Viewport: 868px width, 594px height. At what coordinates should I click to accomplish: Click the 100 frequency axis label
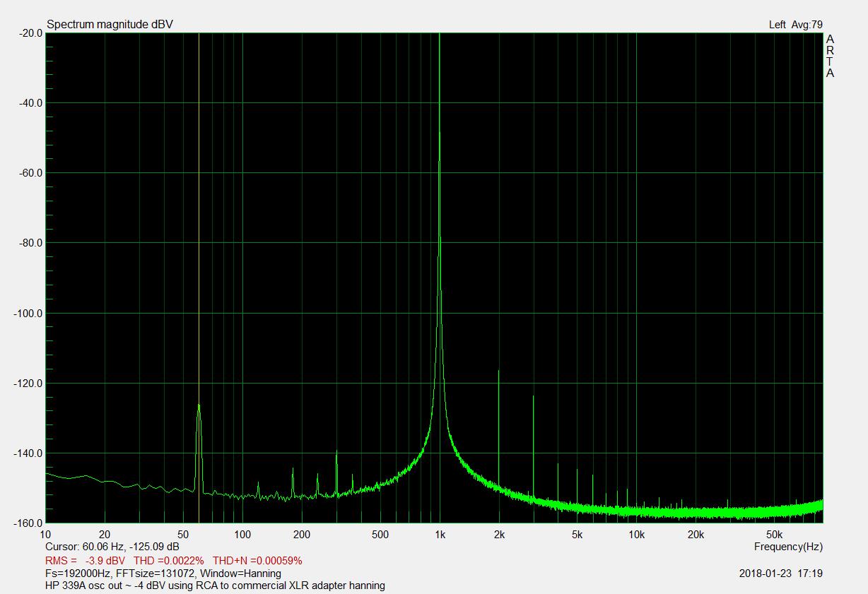[x=242, y=534]
